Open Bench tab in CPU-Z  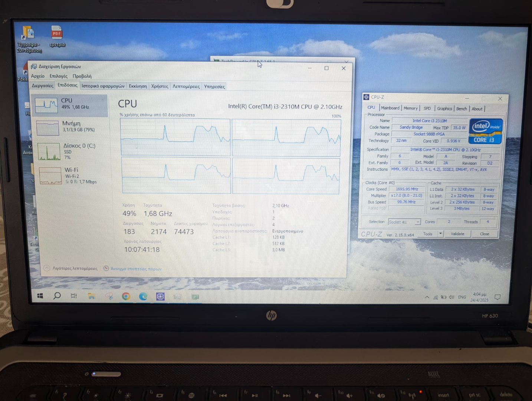coord(462,109)
